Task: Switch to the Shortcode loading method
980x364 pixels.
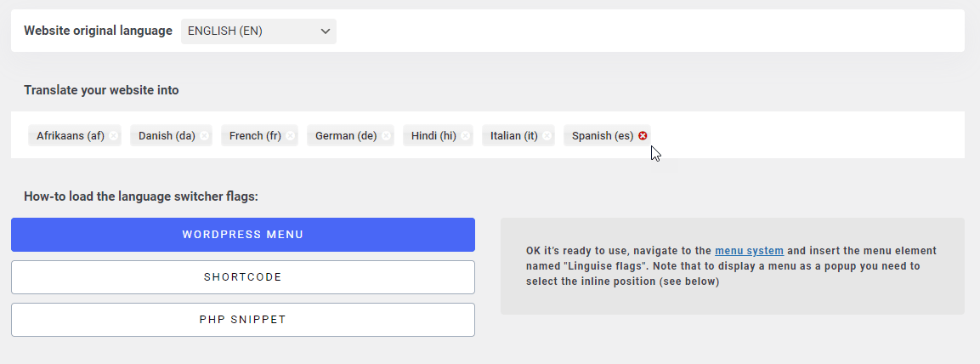Action: 242,277
